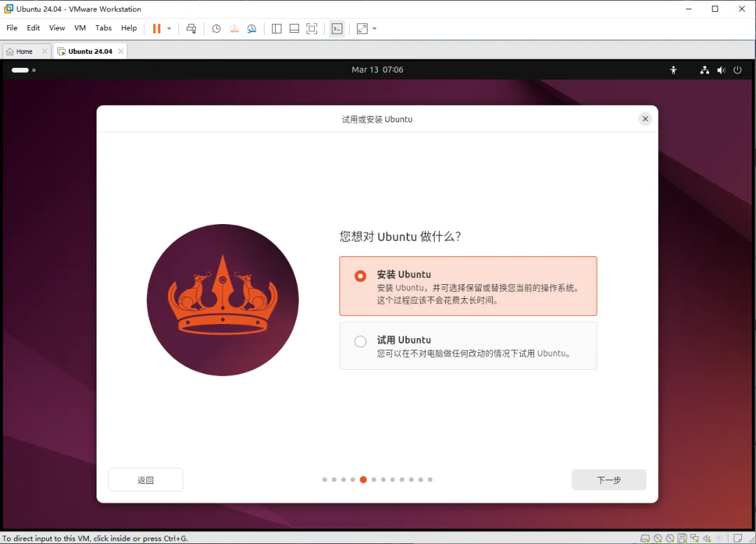756x544 pixels.
Task: Open the power options dropdown arrow beside Pause
Action: pos(169,29)
